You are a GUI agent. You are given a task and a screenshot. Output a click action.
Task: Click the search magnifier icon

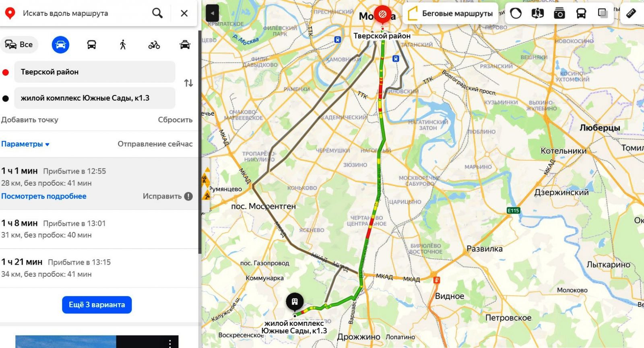pos(157,13)
